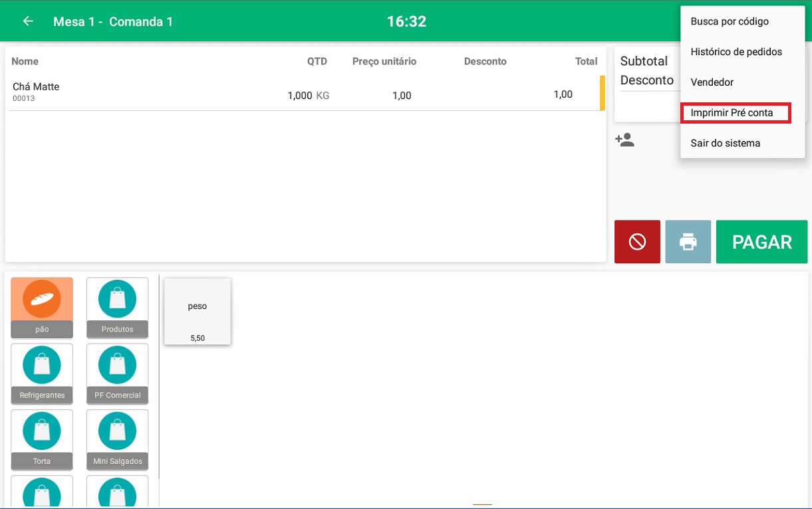This screenshot has height=509, width=812.
Task: Click the Desconto column header
Action: pos(485,61)
